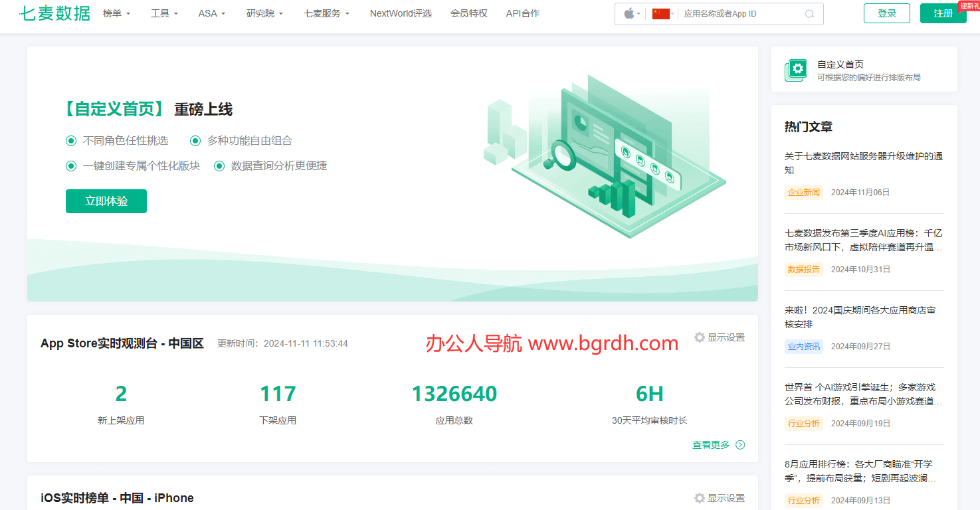Select the 数据查询分析更便捷 radio bullet
Screen dimensions: 980x510
(x=219, y=166)
